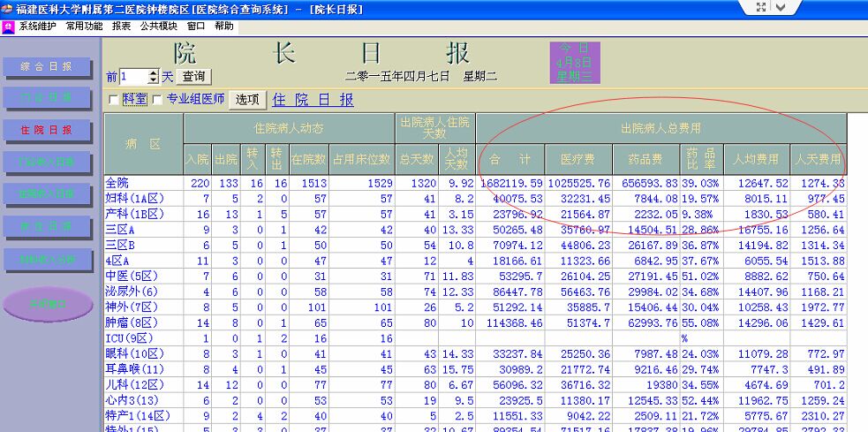Viewport: 868px width, 432px height.
Task: Tick the 专业组医师 checkbox
Action: 157,100
